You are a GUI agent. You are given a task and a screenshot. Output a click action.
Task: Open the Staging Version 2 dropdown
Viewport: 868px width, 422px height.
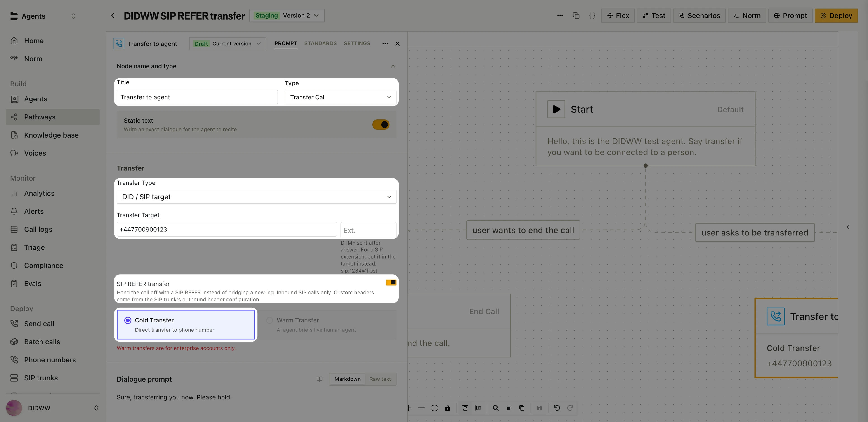[x=287, y=16]
